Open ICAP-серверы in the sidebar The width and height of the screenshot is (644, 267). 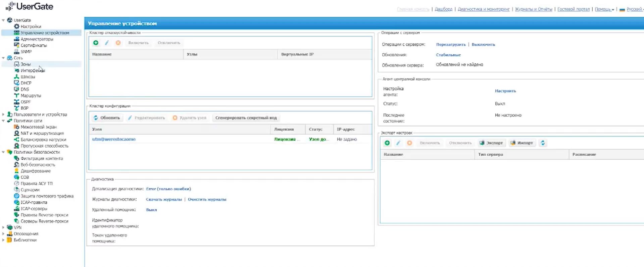(34, 209)
